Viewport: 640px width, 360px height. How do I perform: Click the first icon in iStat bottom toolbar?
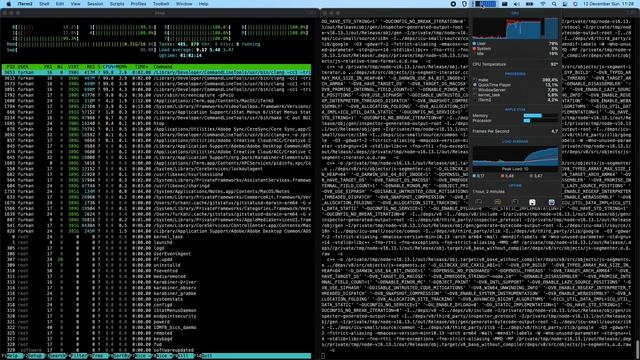478,202
